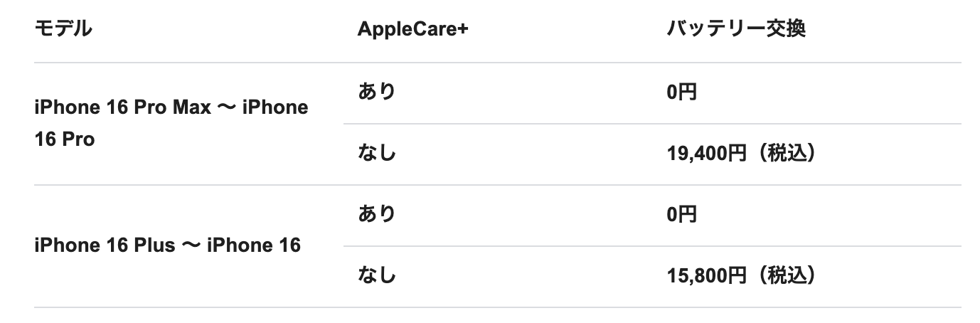The height and width of the screenshot is (323, 980).
Task: Select the "16 Pro" second-line model text
Action: 64,139
